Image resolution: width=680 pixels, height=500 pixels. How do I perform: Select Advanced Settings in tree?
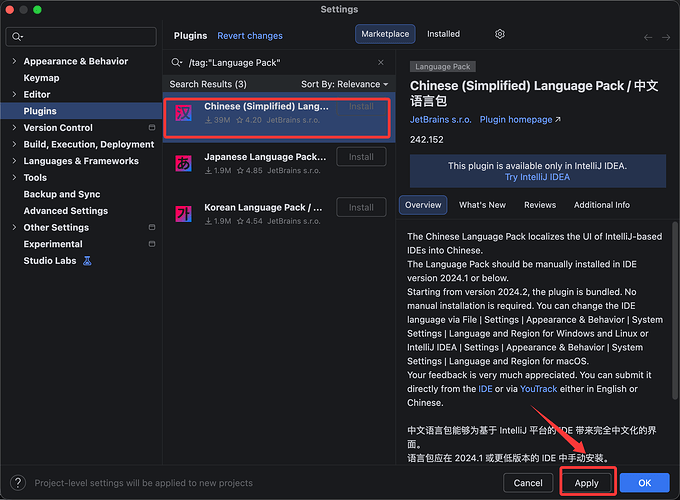[65, 210]
